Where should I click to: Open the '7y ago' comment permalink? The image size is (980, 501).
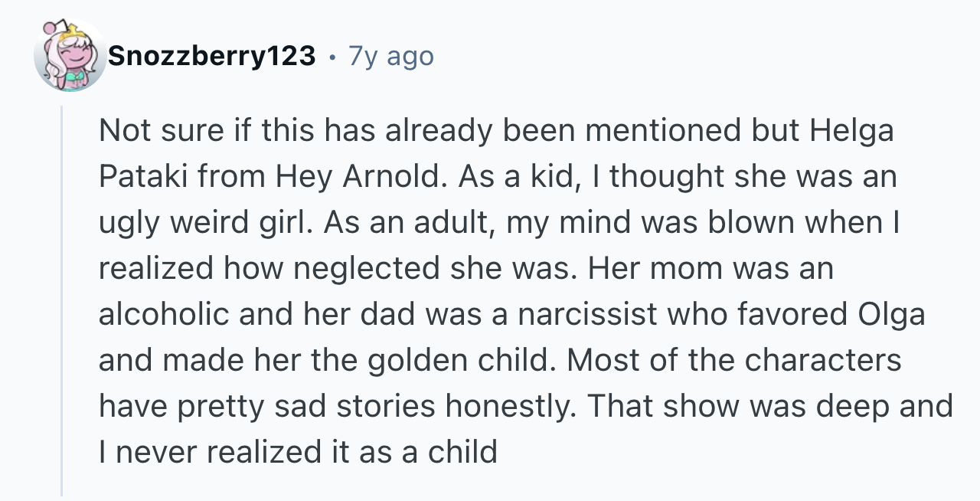point(390,56)
